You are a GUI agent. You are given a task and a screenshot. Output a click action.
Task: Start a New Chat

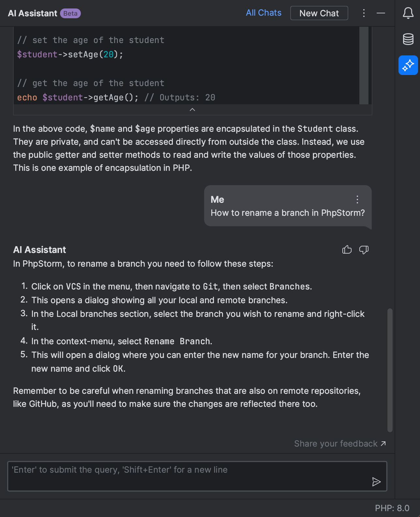319,13
